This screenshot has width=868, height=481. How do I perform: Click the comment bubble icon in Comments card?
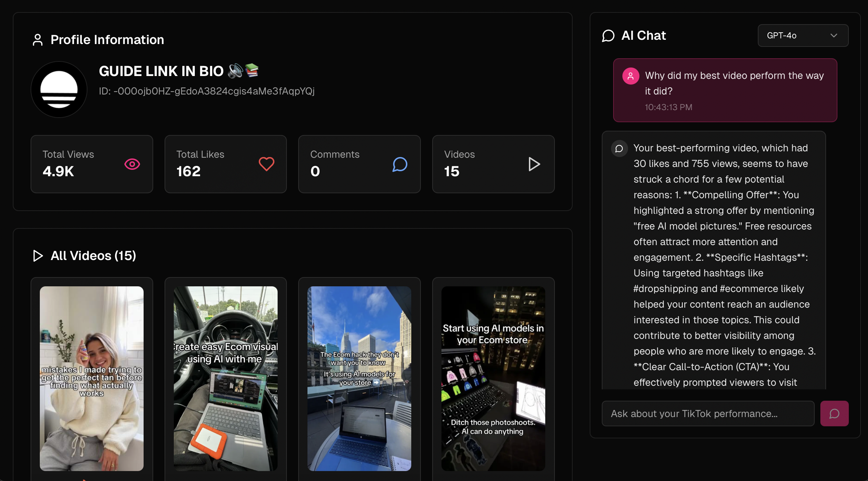(400, 164)
